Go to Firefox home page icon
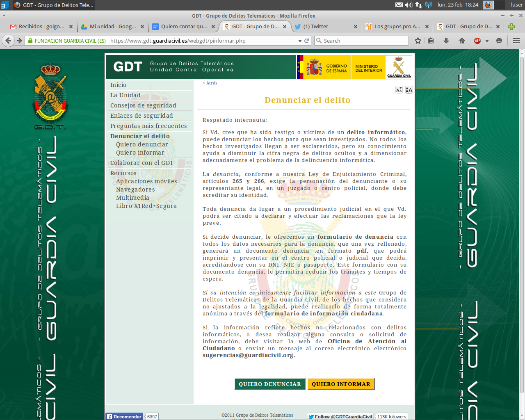This screenshot has width=525, height=420. [462, 41]
